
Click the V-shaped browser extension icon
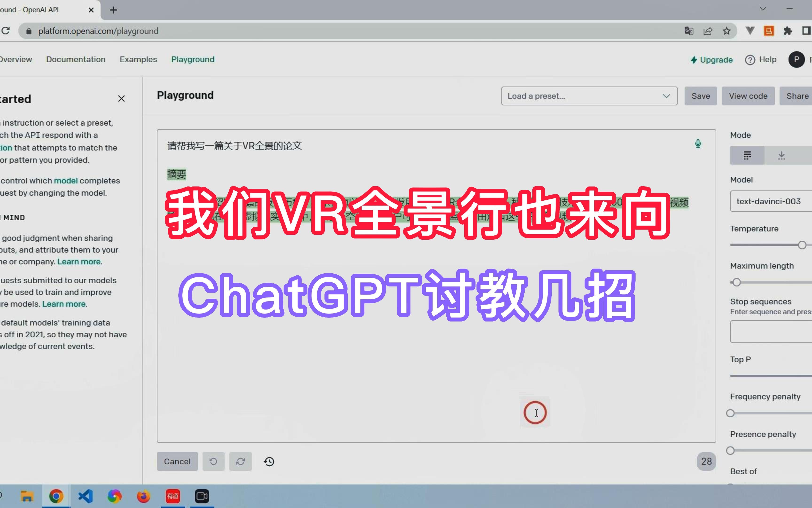[750, 31]
